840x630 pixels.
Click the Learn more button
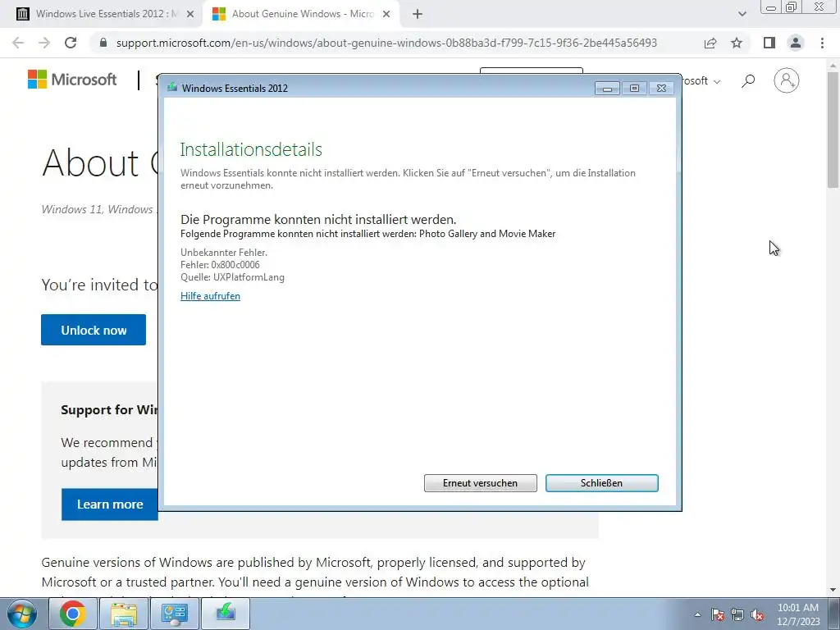[110, 504]
